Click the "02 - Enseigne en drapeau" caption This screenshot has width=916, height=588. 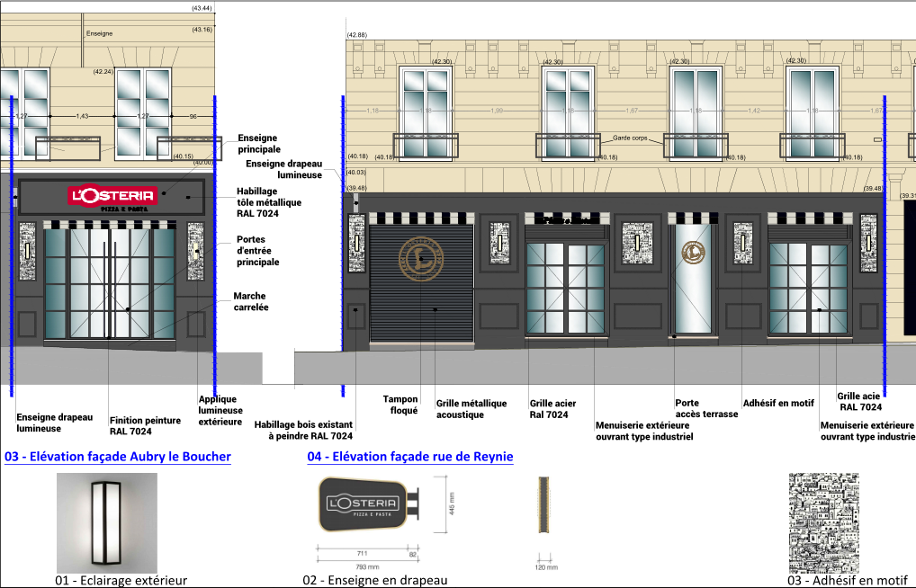[x=375, y=580]
